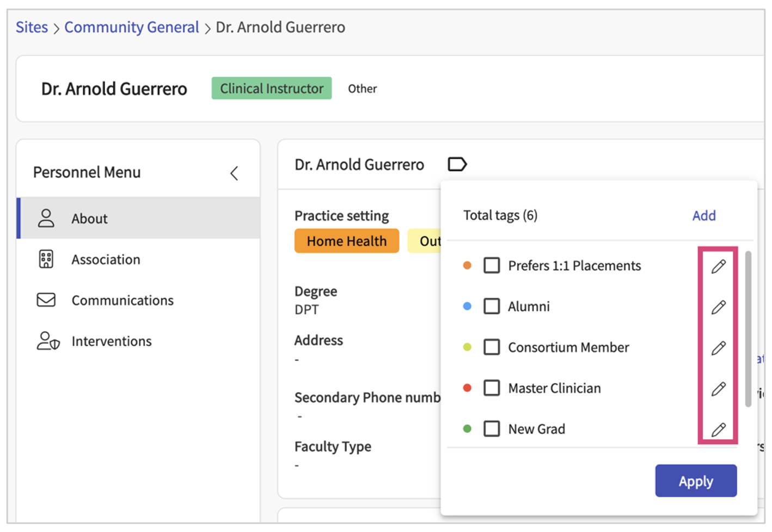Click the Add link in tags panel

click(x=703, y=215)
